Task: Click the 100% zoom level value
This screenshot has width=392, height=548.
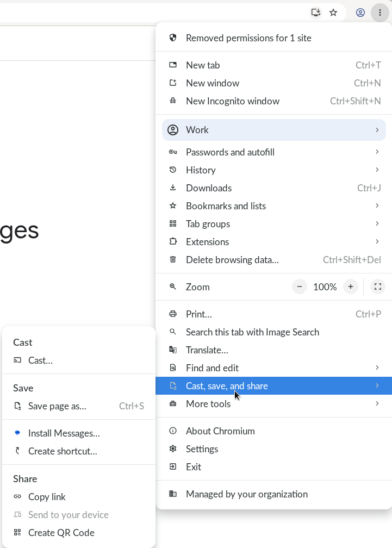Action: [x=325, y=287]
